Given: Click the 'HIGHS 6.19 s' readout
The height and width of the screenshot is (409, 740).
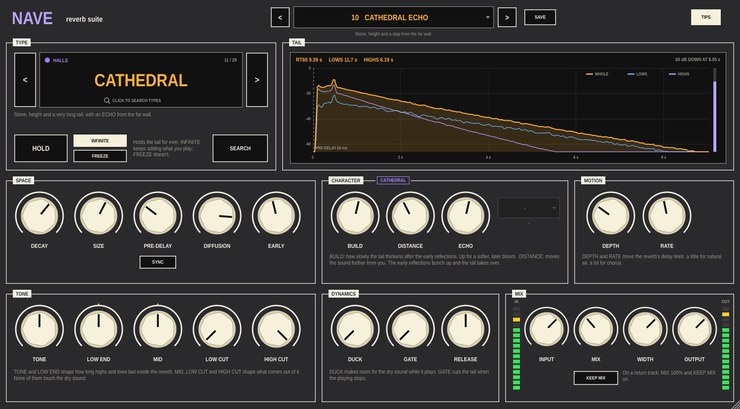Looking at the screenshot, I should 378,60.
